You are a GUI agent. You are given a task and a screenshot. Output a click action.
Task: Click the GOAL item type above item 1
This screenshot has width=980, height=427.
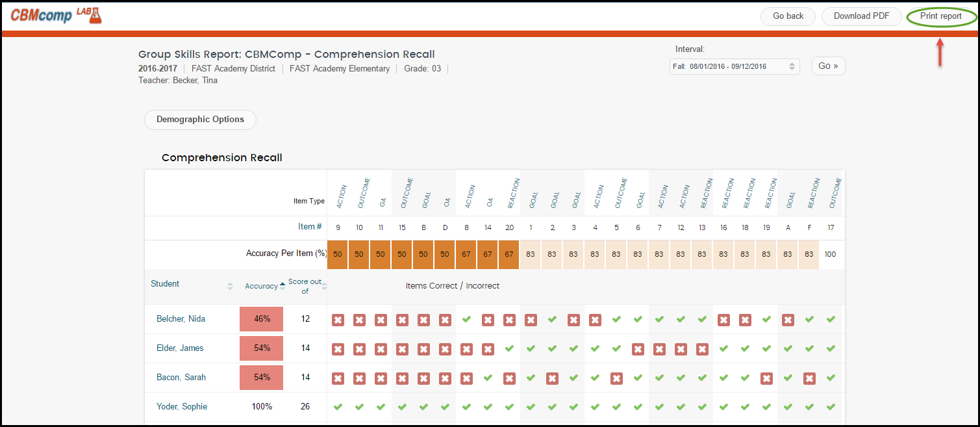(534, 200)
